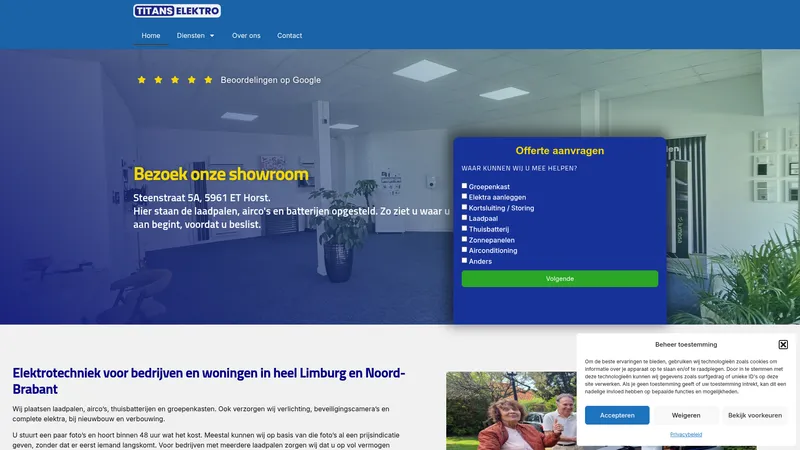
Task: Check the Thuisbatterij option
Action: coord(464,229)
